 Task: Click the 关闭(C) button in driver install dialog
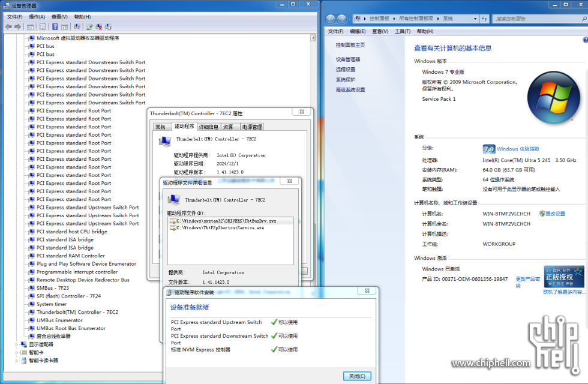click(x=357, y=376)
